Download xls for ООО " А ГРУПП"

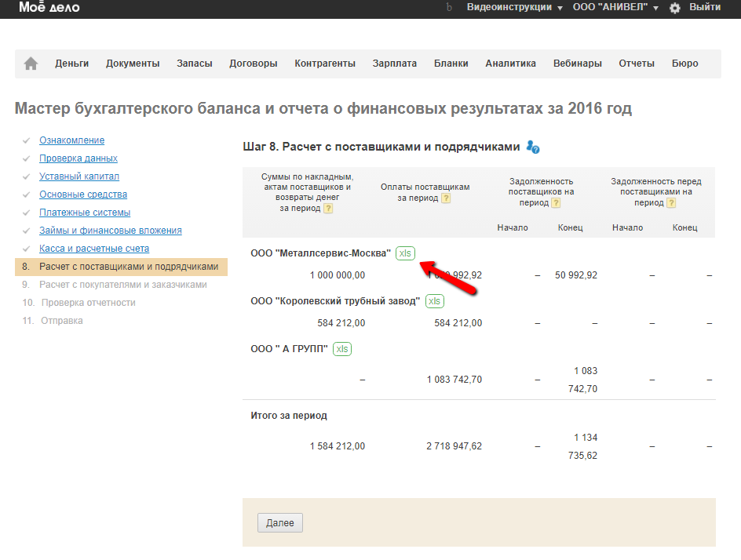pyautogui.click(x=342, y=349)
